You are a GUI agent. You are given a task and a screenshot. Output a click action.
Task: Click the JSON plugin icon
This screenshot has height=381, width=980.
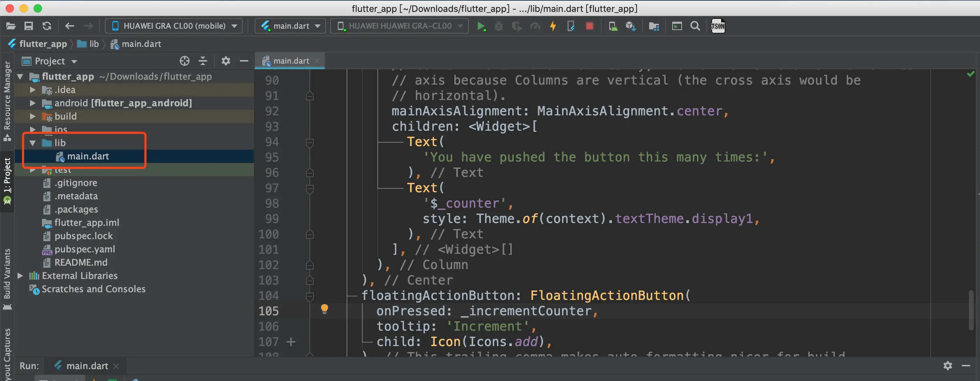coord(717,26)
